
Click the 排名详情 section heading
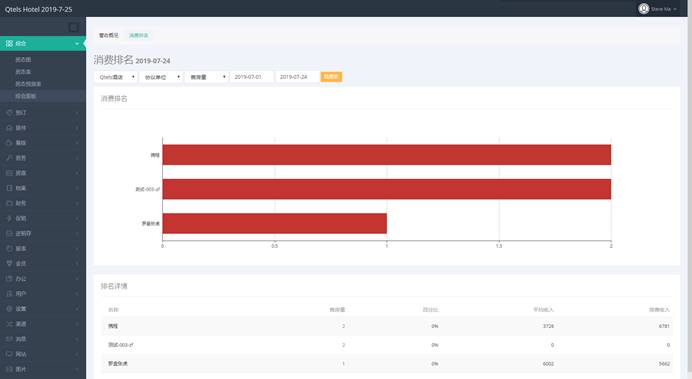pos(114,286)
